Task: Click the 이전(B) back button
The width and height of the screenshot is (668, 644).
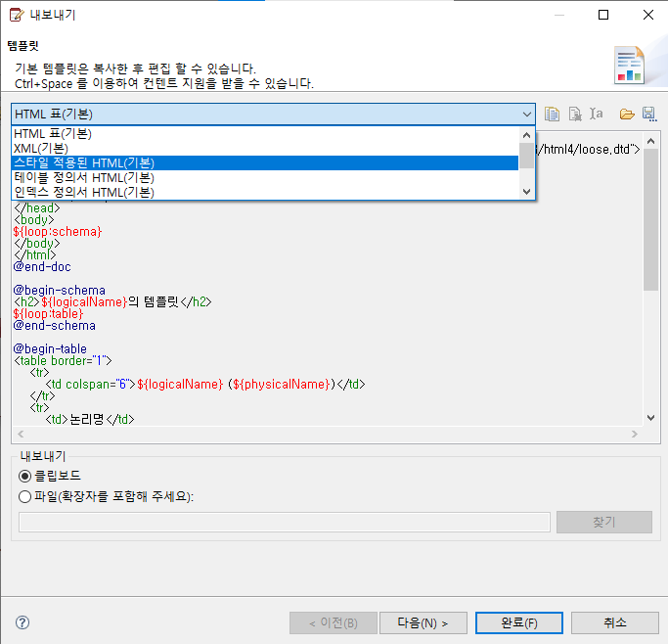Action: (334, 623)
